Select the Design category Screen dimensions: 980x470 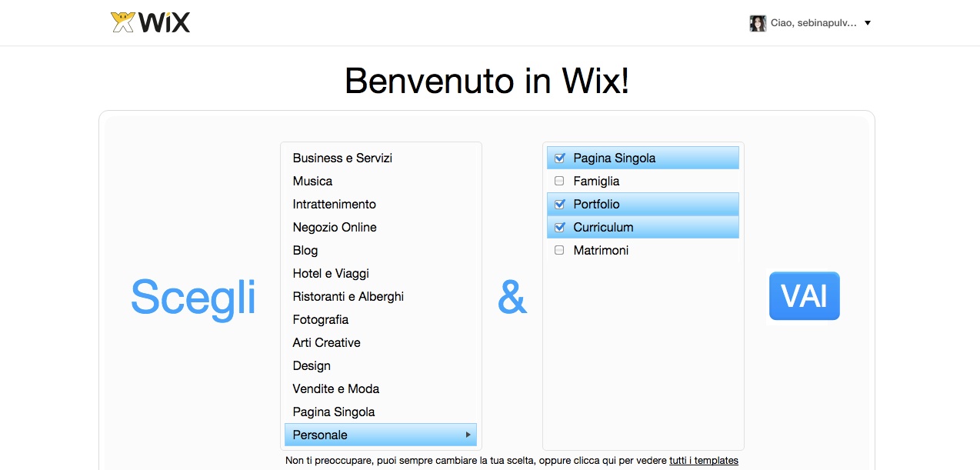coord(312,366)
